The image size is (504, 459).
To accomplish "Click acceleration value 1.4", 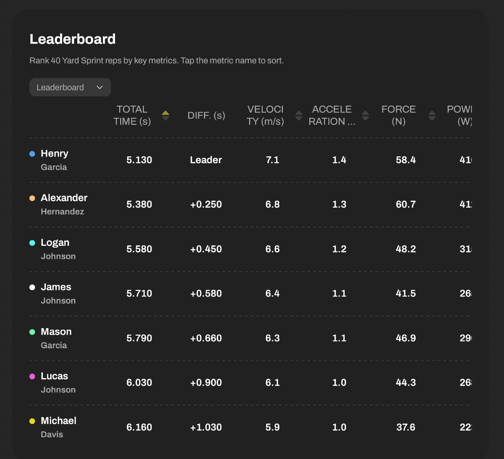I will 339,160.
